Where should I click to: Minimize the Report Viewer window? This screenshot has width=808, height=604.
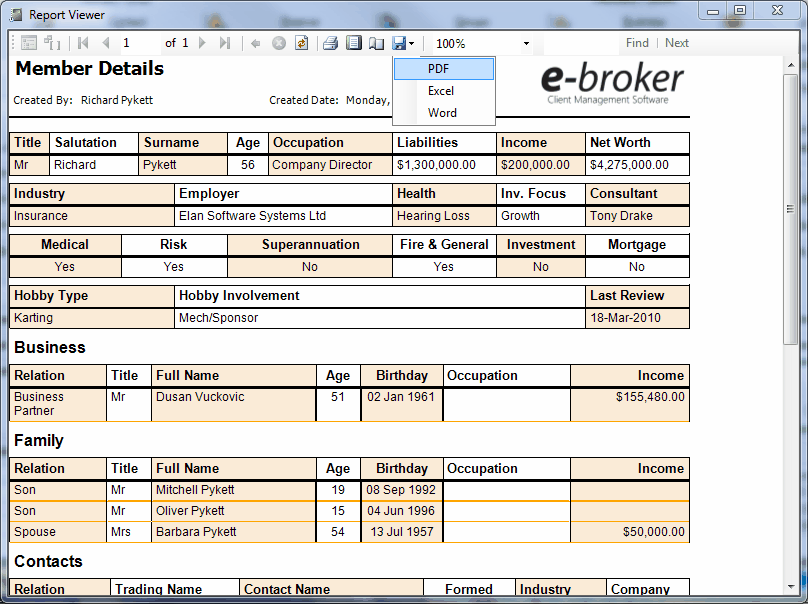[x=713, y=11]
